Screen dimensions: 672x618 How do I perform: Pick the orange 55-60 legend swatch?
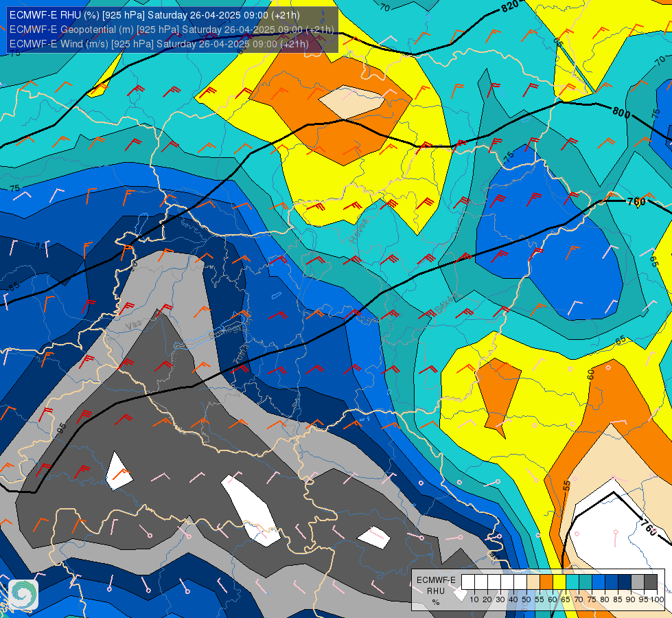(x=546, y=582)
